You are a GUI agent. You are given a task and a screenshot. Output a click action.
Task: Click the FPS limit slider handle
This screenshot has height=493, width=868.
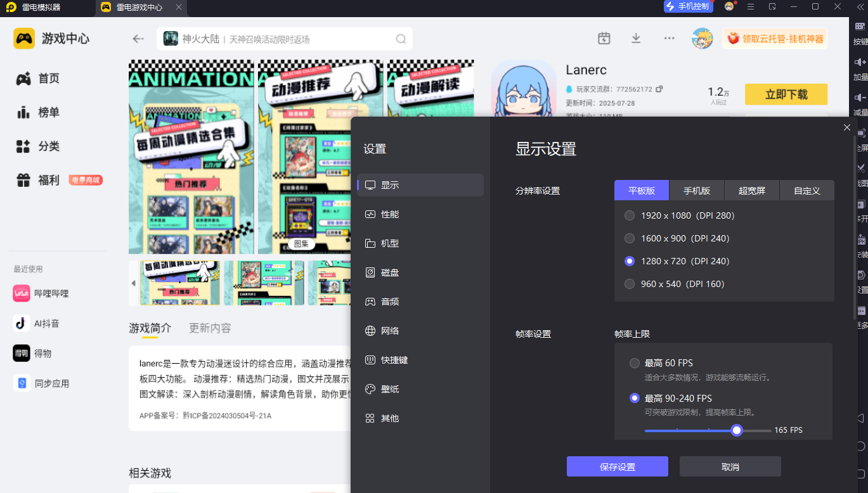coord(736,430)
